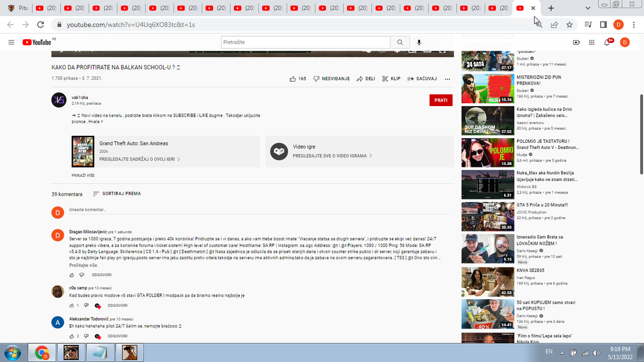Open MISTERIOZNI ZID PUN PRENKOVA thumbnail
The width and height of the screenshot is (644, 362).
coord(488,88)
